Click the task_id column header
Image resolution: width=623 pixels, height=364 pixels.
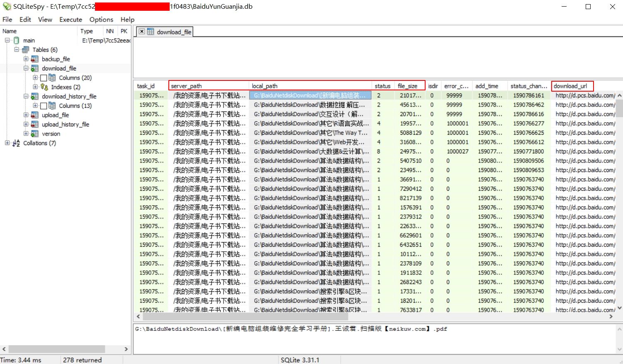point(151,86)
